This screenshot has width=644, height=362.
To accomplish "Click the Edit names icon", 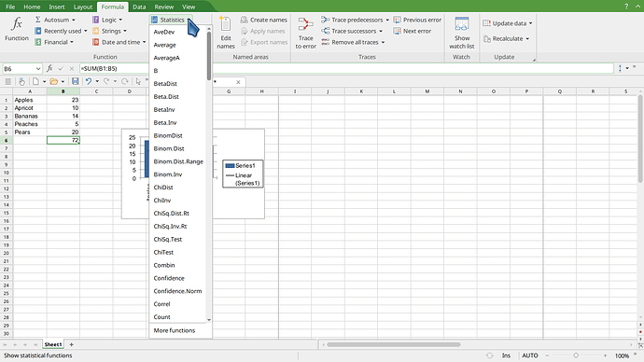I will 226,24.
